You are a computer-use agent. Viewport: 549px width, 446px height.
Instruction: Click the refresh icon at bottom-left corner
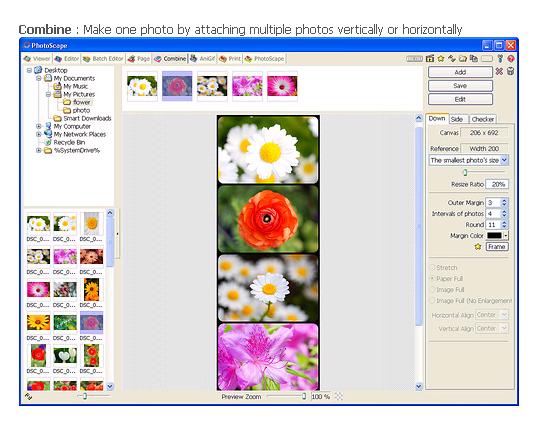28,396
